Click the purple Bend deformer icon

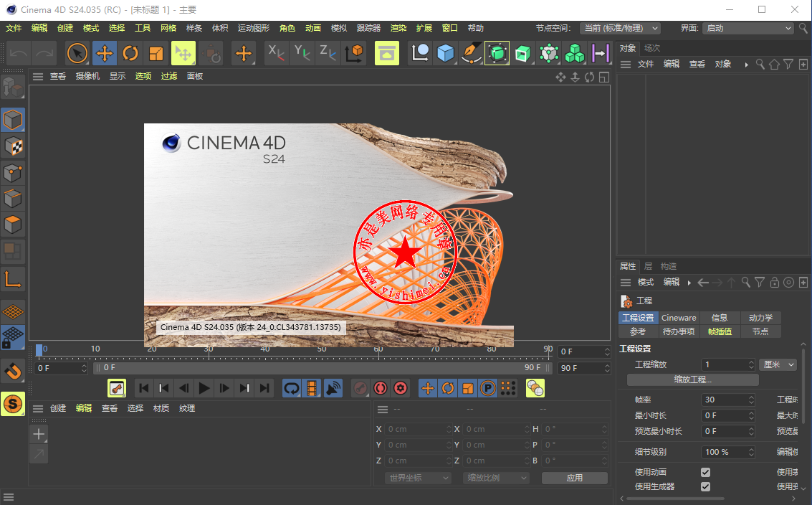click(x=600, y=53)
